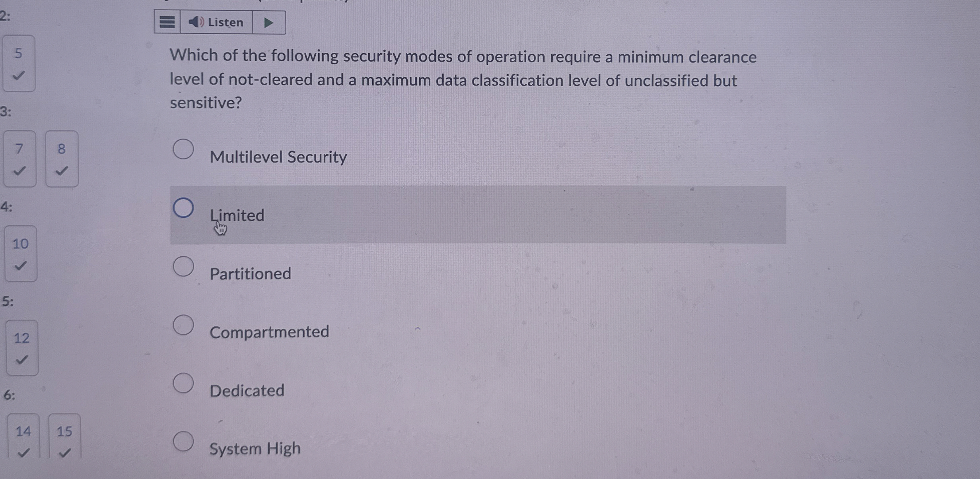Click the checkmark under question 10
980x479 pixels.
[x=21, y=268]
